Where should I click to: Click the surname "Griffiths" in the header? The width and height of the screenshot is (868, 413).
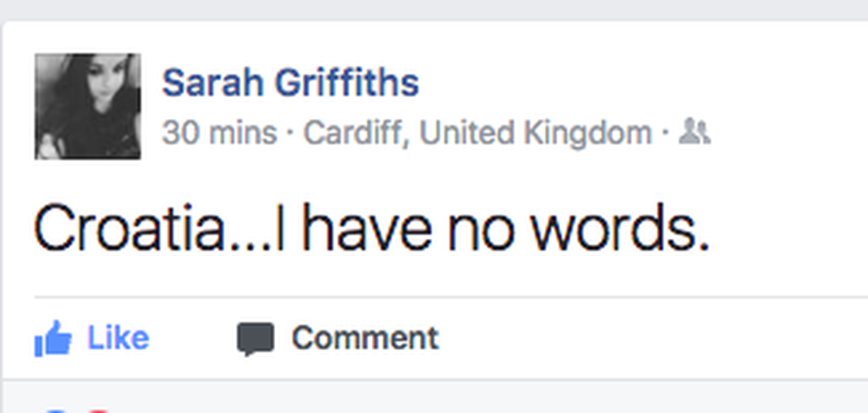pos(347,83)
